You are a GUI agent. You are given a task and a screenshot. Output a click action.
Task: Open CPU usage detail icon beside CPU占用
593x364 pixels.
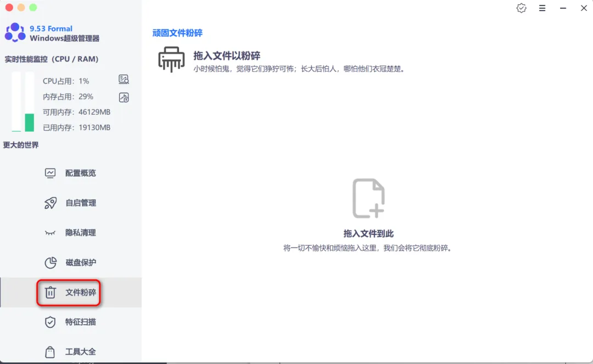point(124,79)
